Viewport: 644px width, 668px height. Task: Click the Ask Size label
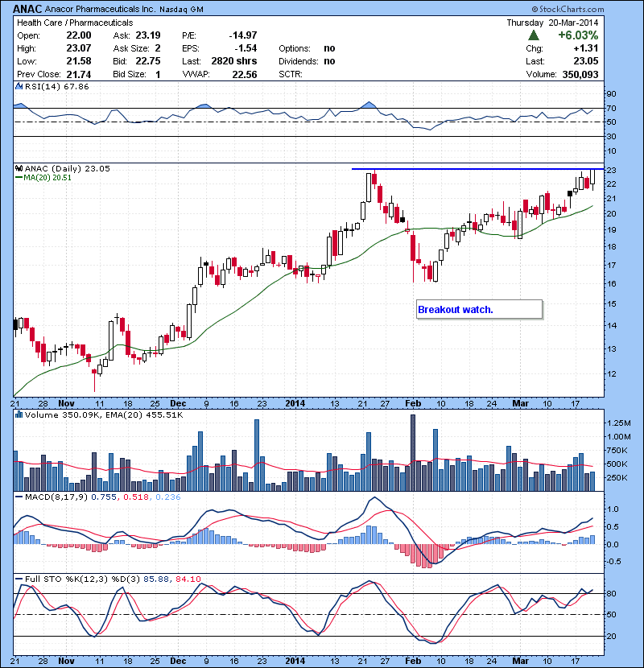pyautogui.click(x=131, y=48)
